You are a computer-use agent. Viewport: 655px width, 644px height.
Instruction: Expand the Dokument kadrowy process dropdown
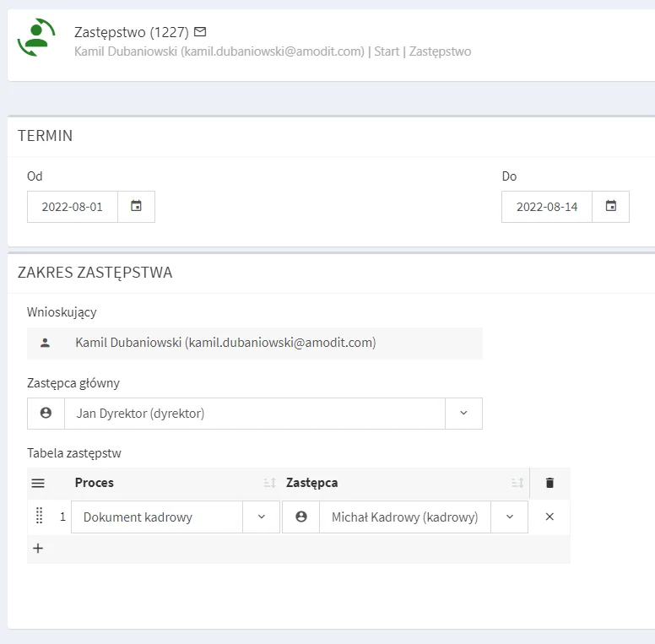(x=262, y=517)
